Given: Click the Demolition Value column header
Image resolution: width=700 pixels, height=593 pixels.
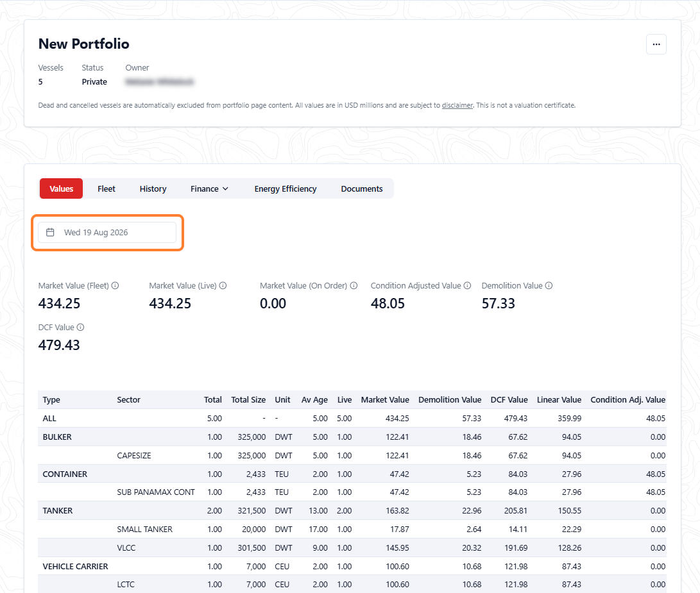Looking at the screenshot, I should coord(450,400).
